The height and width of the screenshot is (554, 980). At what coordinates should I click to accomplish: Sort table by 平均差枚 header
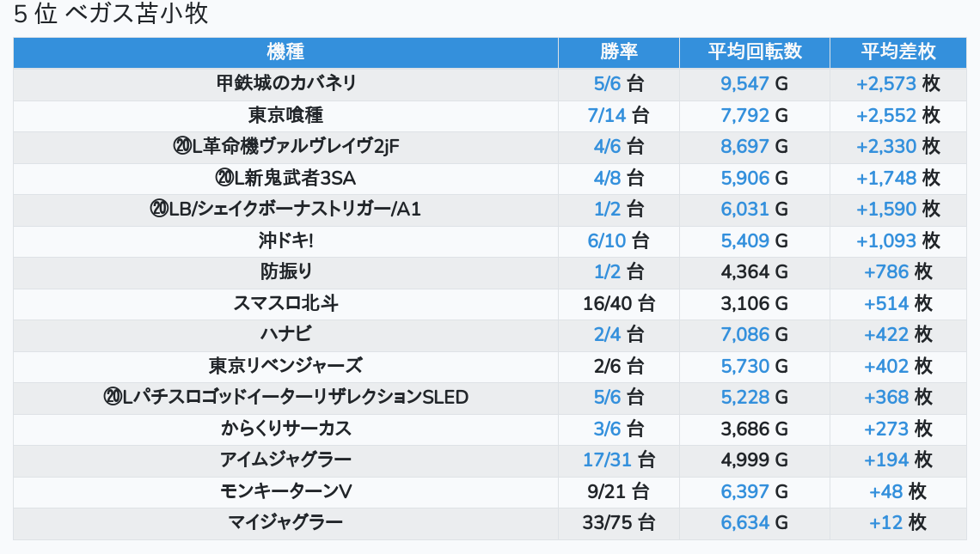(898, 52)
